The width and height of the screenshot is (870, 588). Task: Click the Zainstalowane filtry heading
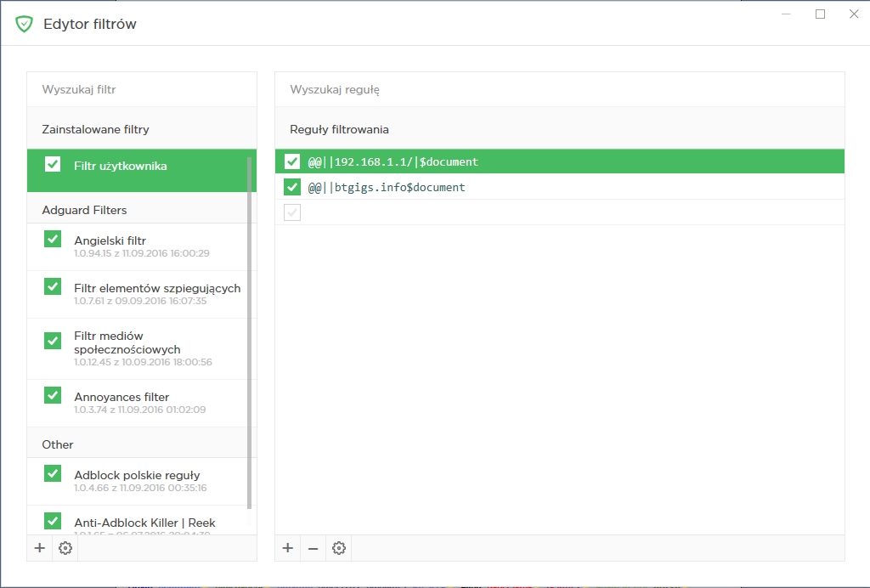[95, 129]
